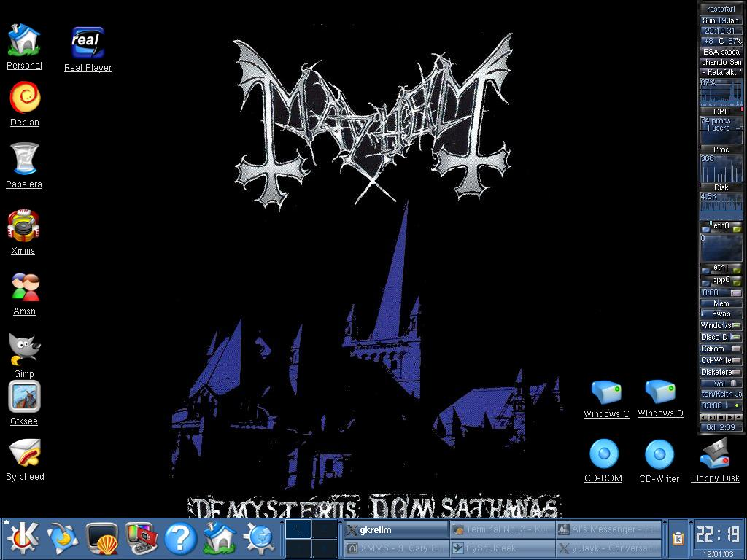Open the Personal home folder desktop icon

(x=24, y=40)
